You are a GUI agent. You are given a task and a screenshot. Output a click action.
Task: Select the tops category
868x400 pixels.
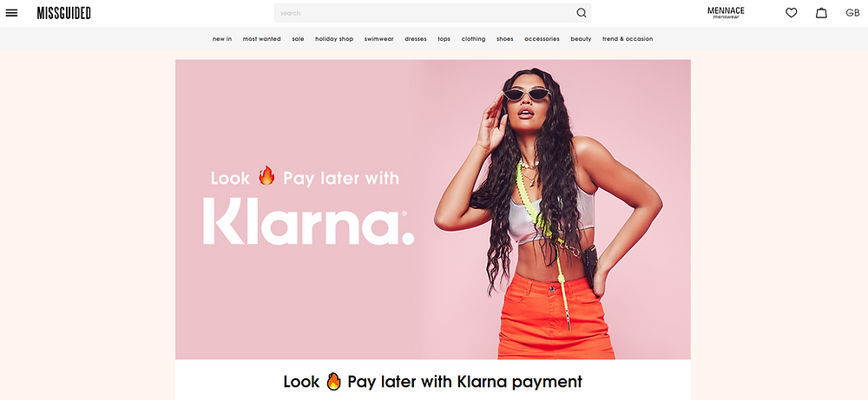pyautogui.click(x=444, y=39)
